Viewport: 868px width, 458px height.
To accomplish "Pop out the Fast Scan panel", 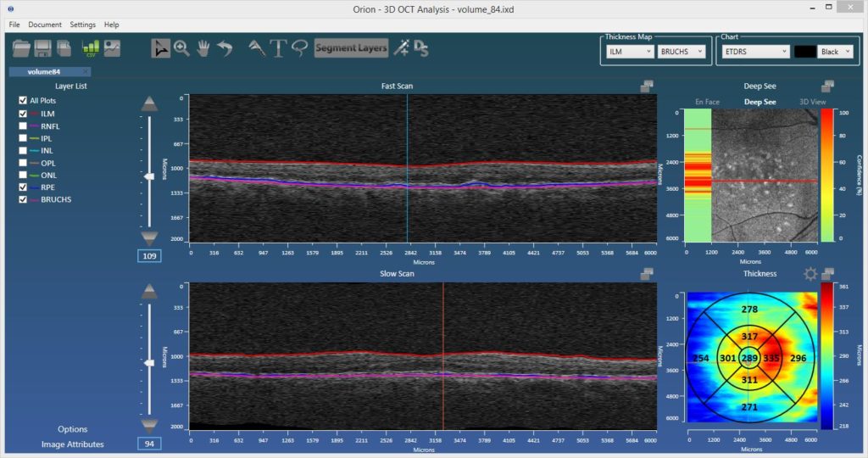I will point(647,86).
